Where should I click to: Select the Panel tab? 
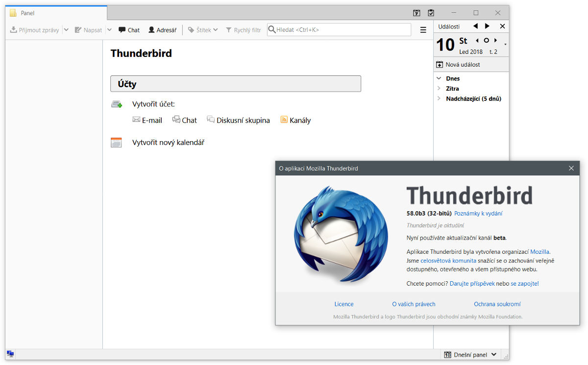(56, 13)
